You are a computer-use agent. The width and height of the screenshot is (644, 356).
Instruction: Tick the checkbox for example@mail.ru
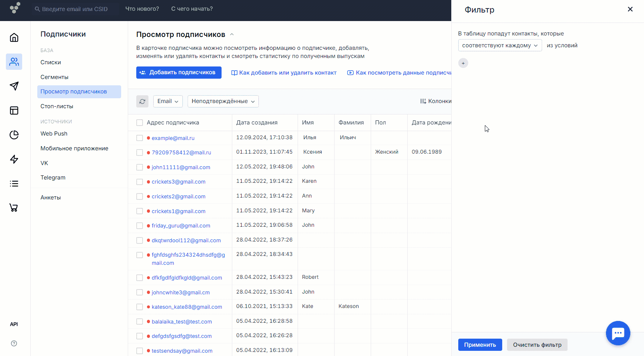pos(140,138)
